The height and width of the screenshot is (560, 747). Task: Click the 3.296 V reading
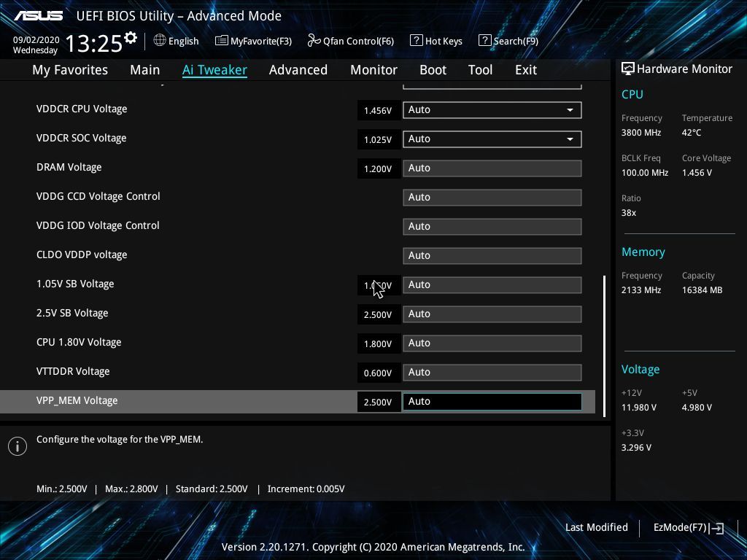click(x=636, y=448)
